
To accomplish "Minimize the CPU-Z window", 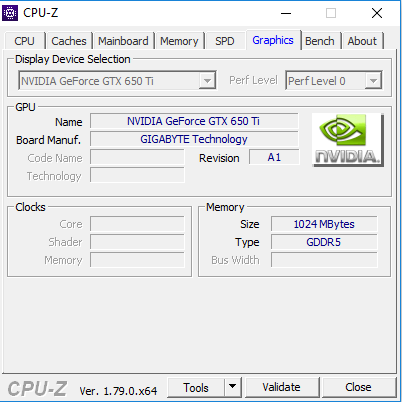I will pos(286,13).
